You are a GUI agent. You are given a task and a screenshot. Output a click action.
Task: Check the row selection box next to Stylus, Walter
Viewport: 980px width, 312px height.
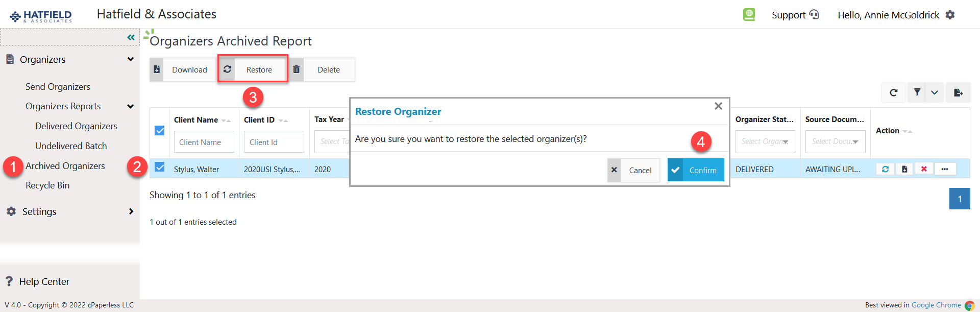(160, 168)
